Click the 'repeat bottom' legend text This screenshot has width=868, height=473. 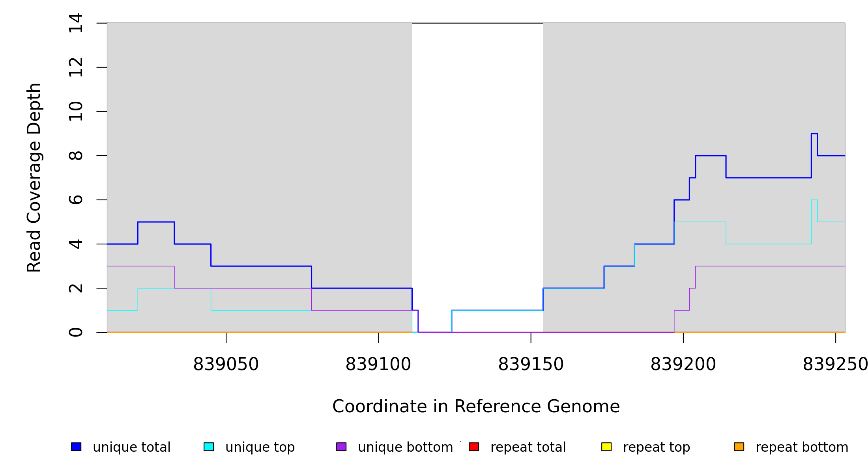(x=802, y=447)
